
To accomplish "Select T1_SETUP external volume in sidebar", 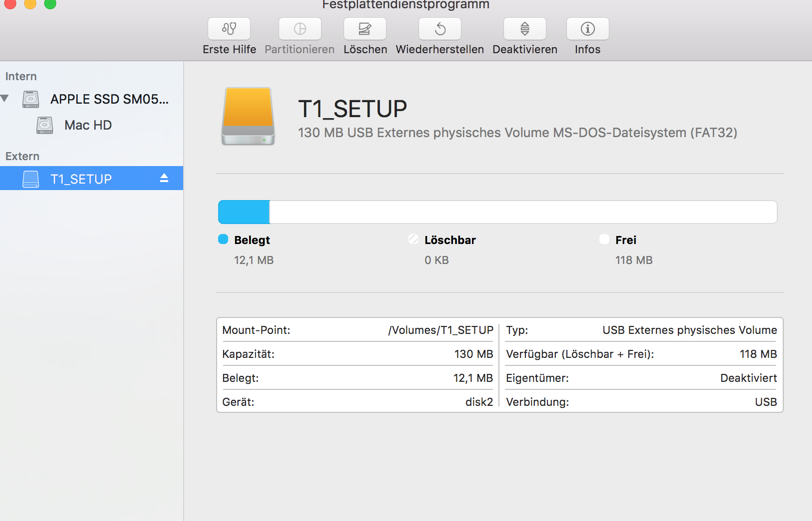I will click(x=91, y=178).
